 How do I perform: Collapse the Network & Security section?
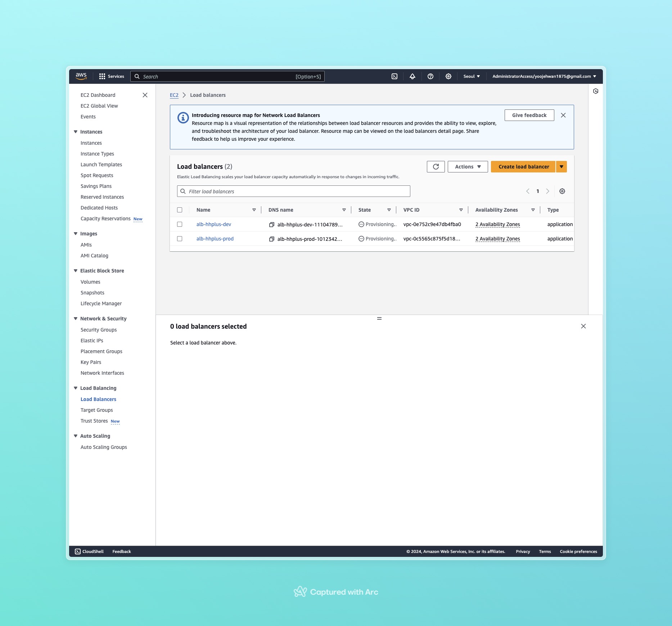point(76,319)
